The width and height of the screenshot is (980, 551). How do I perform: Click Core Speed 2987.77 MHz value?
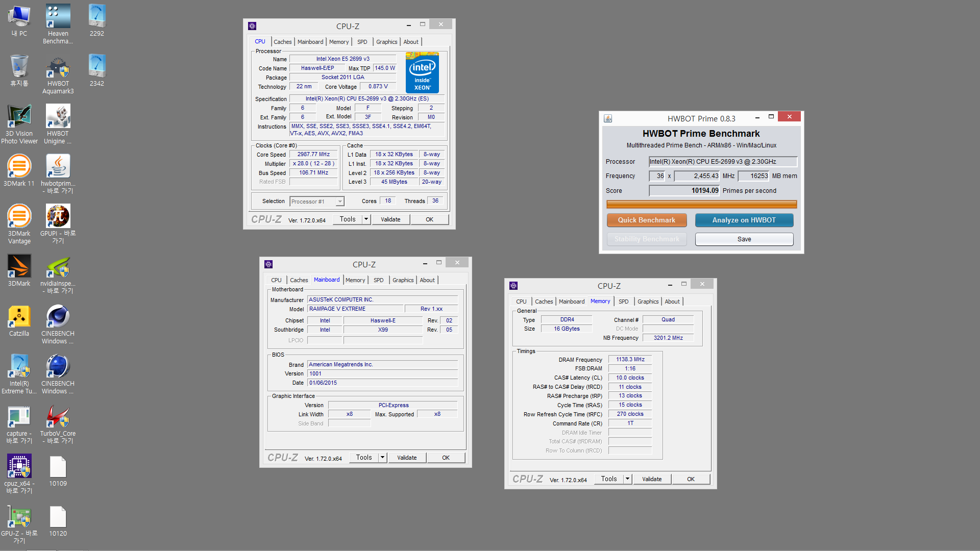tap(313, 155)
